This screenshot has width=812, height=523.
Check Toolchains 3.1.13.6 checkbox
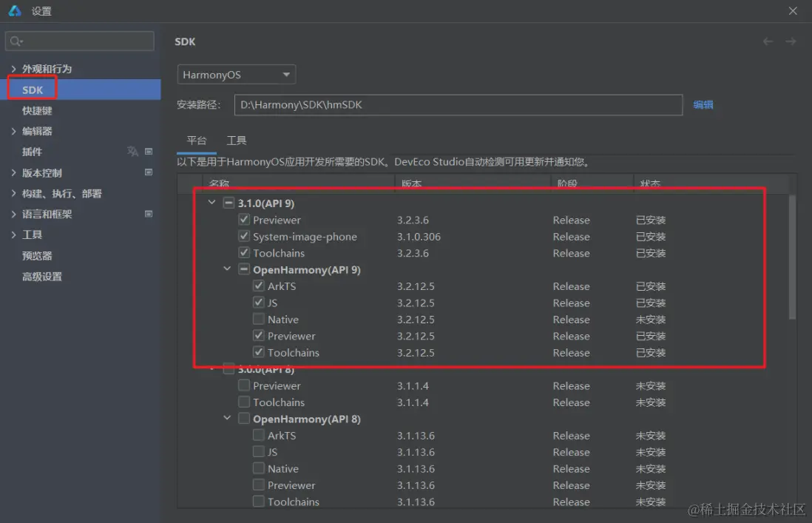click(x=258, y=502)
